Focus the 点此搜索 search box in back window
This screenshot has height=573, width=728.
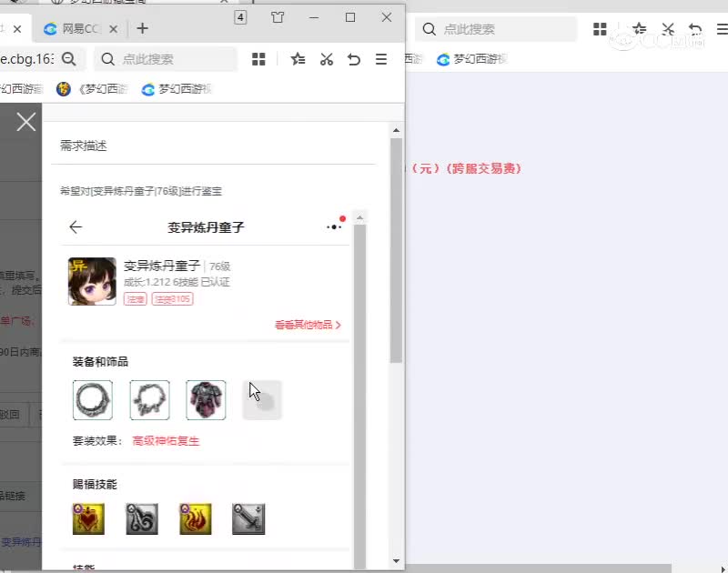coord(495,29)
